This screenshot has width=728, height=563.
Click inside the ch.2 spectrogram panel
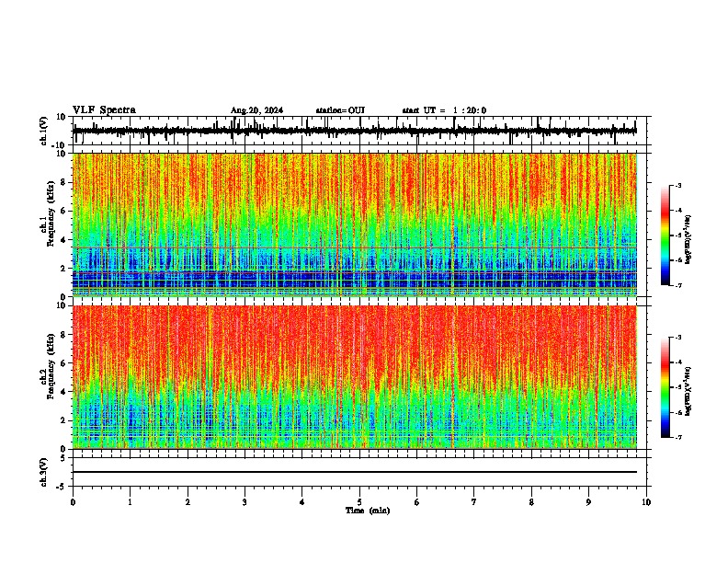click(x=355, y=377)
